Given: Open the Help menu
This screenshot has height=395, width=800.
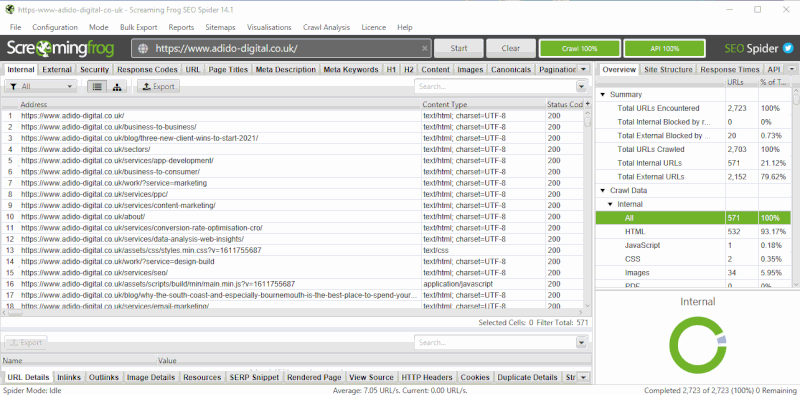Looking at the screenshot, I should click(405, 28).
